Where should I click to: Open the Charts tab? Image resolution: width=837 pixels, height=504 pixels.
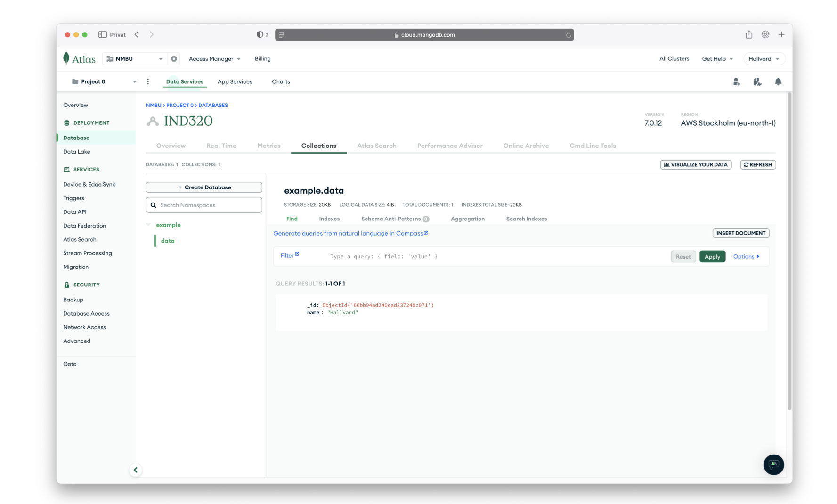tap(281, 81)
